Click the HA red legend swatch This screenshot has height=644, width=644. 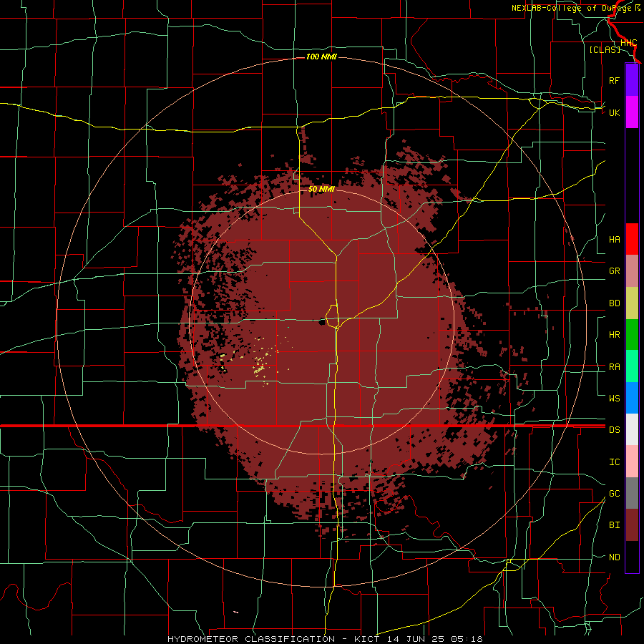click(x=632, y=239)
